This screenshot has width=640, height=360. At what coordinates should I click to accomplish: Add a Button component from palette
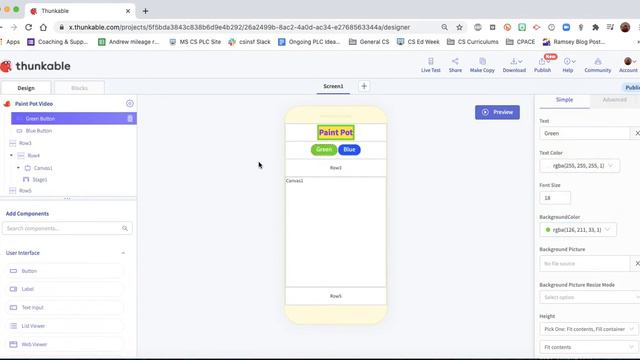[65, 271]
